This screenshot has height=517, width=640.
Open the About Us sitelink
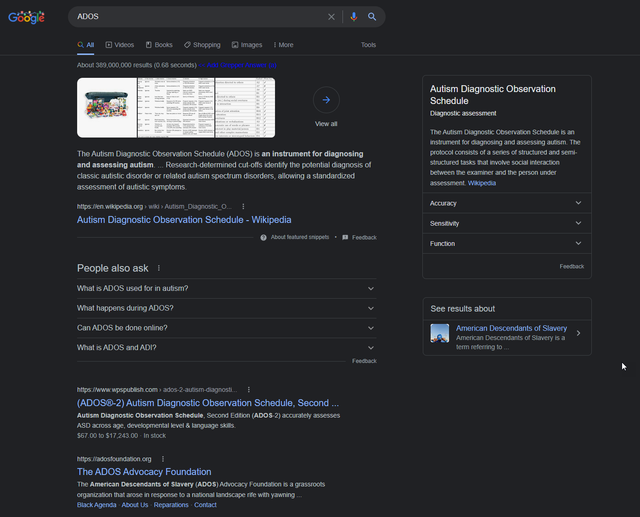135,505
